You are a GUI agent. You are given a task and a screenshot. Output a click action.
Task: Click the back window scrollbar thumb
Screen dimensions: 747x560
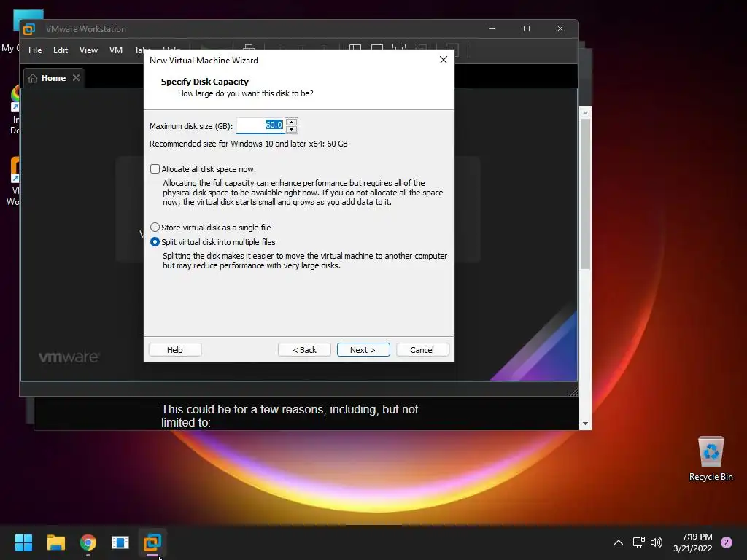(586, 194)
